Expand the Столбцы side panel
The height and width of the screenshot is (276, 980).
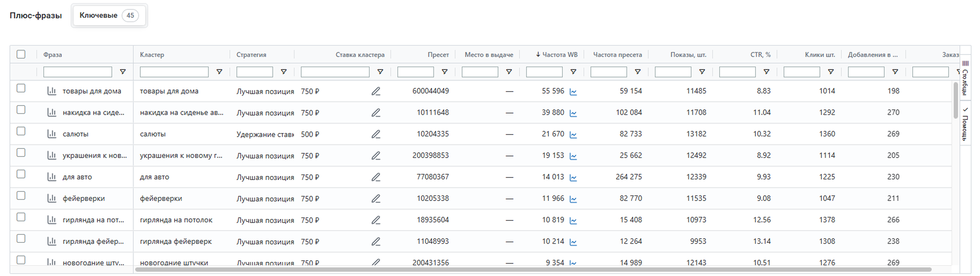tap(965, 78)
